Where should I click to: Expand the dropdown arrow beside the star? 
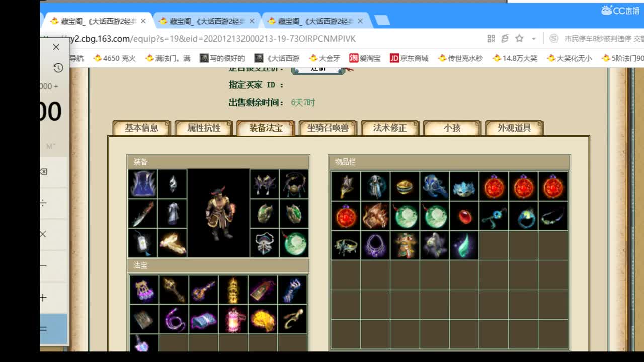point(533,39)
